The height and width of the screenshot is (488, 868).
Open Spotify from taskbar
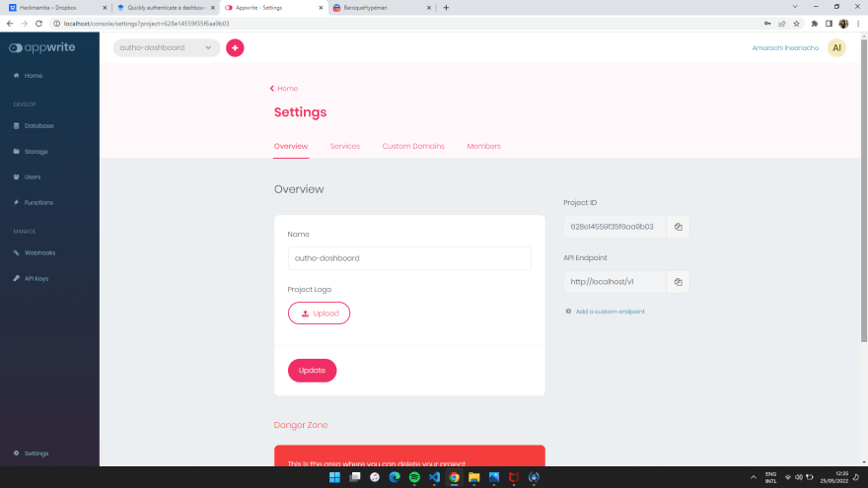[x=414, y=477]
